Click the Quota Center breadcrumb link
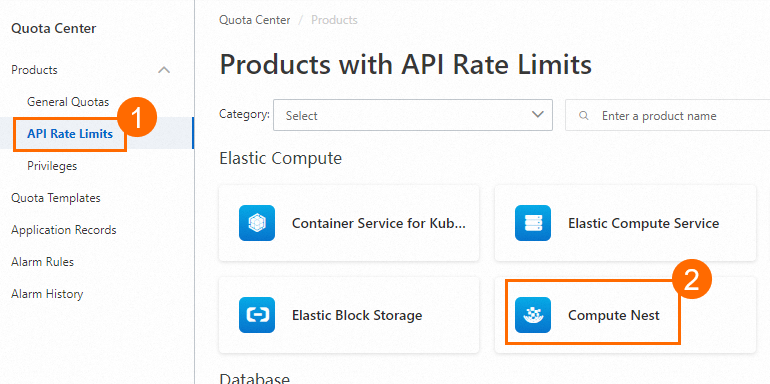This screenshot has width=770, height=384. click(x=254, y=20)
